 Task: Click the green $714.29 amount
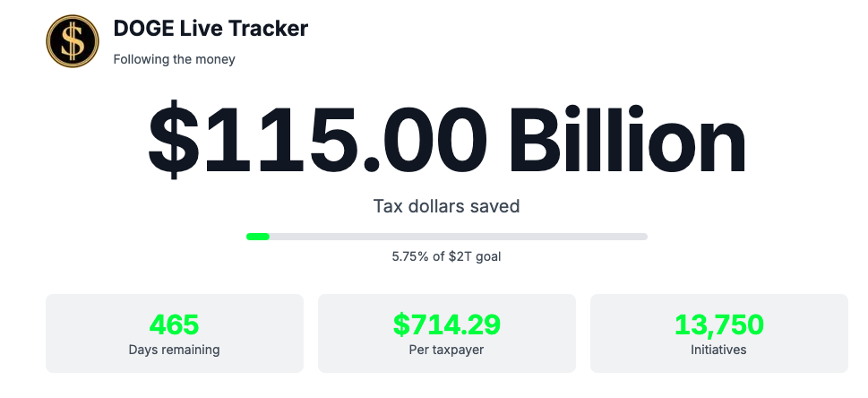click(x=446, y=324)
